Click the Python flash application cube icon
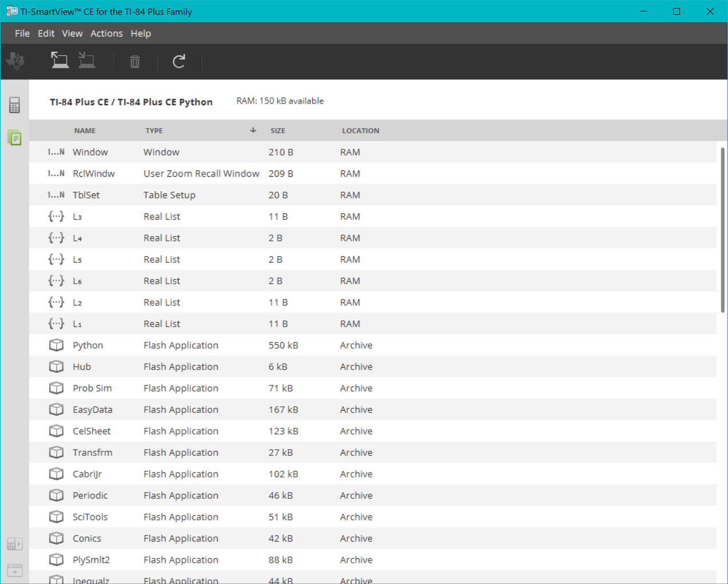This screenshot has height=584, width=728. click(x=56, y=345)
